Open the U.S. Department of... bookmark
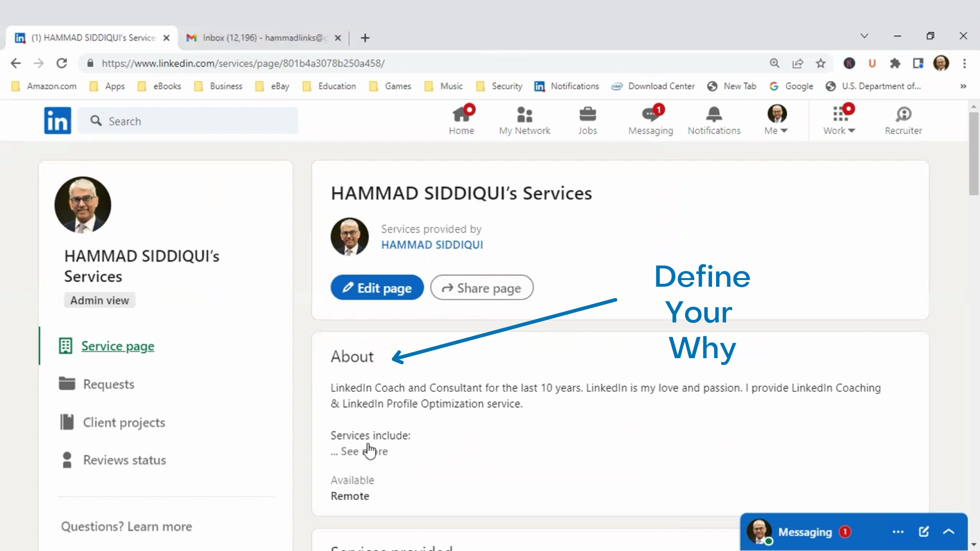Viewport: 980px width, 551px height. click(x=873, y=86)
